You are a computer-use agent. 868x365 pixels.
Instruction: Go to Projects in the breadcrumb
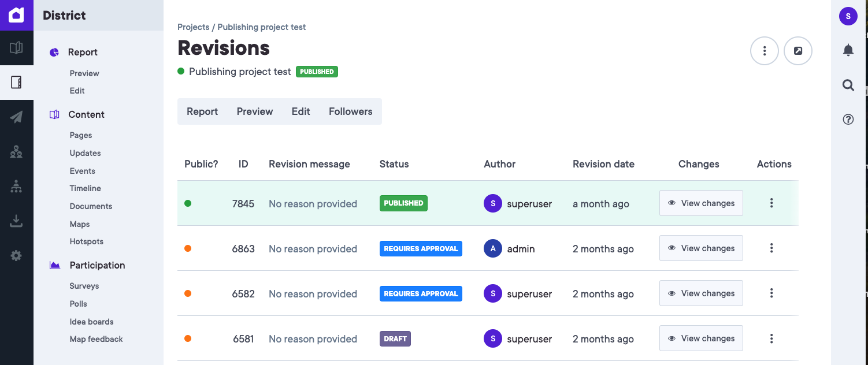(193, 27)
